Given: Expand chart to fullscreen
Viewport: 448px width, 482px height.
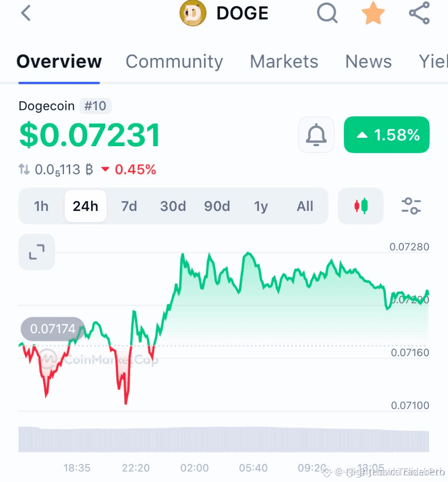Looking at the screenshot, I should [x=37, y=252].
